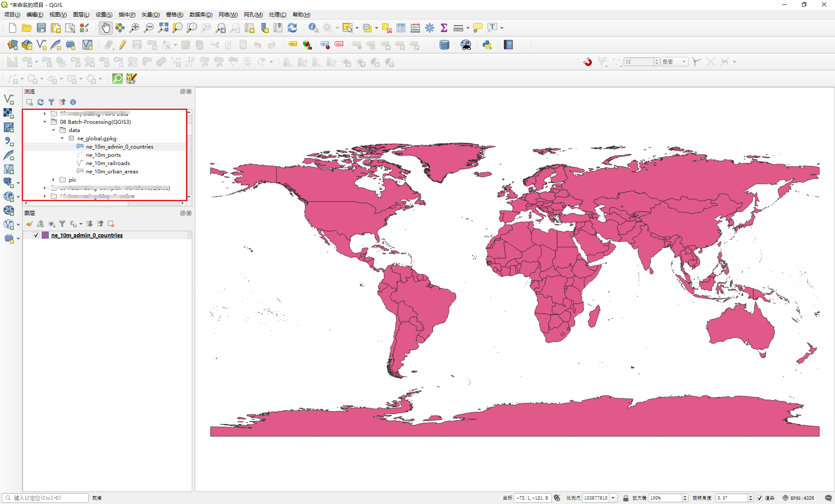Open the DB Manager database icon
This screenshot has width=835, height=504.
(x=444, y=45)
